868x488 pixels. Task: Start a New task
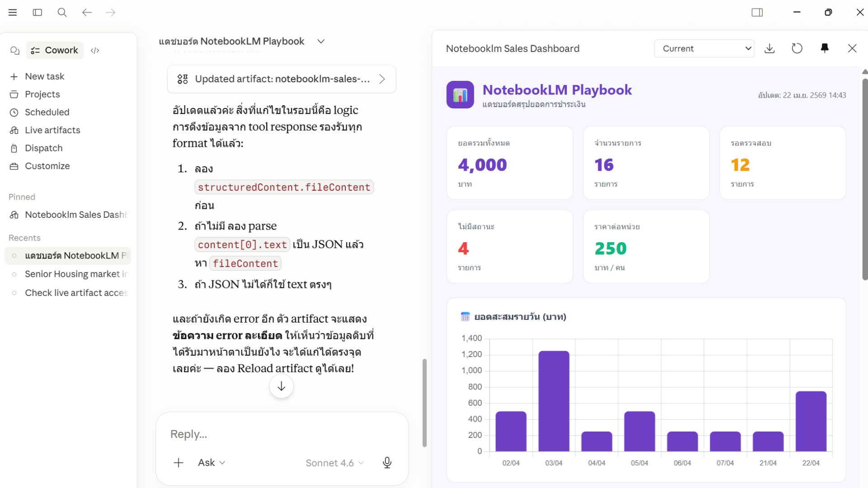point(44,76)
